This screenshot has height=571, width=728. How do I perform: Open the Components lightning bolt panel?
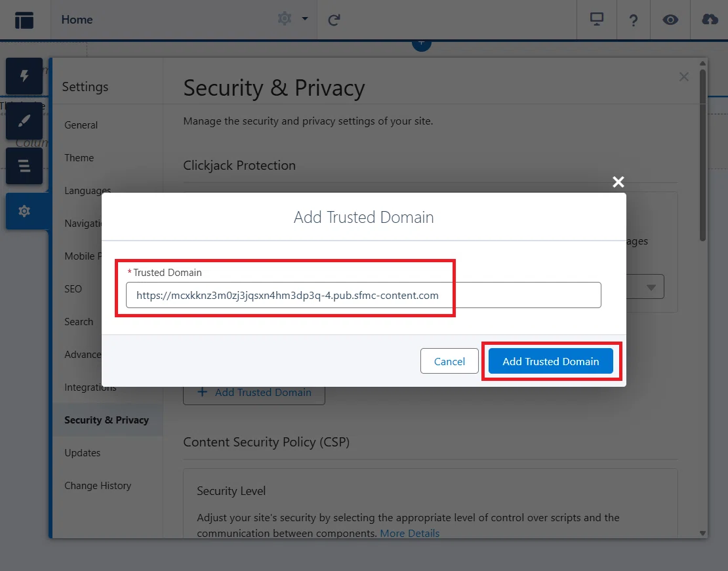[24, 76]
